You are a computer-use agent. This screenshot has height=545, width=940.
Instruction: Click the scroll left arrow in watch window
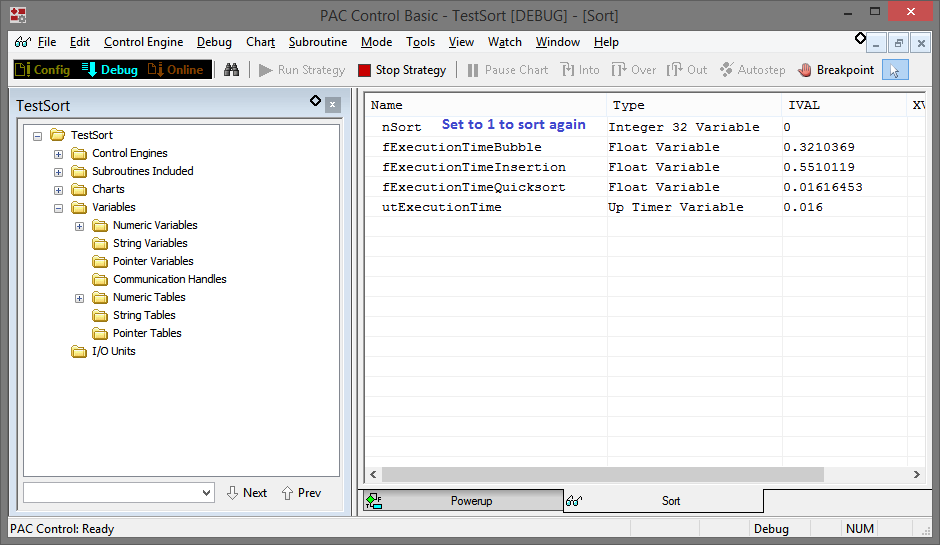[373, 474]
